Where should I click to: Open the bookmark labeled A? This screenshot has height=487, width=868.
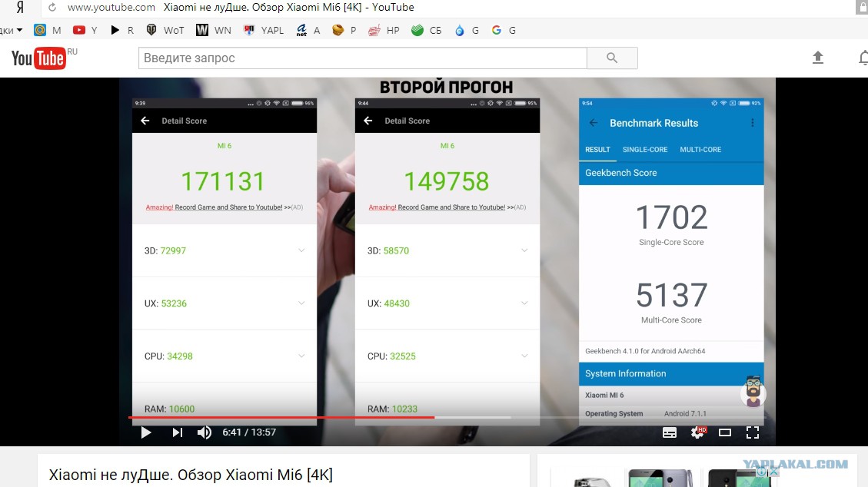click(308, 31)
